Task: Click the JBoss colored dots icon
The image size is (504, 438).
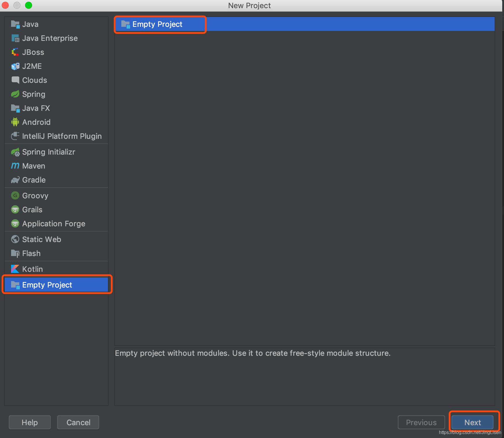Action: (15, 52)
